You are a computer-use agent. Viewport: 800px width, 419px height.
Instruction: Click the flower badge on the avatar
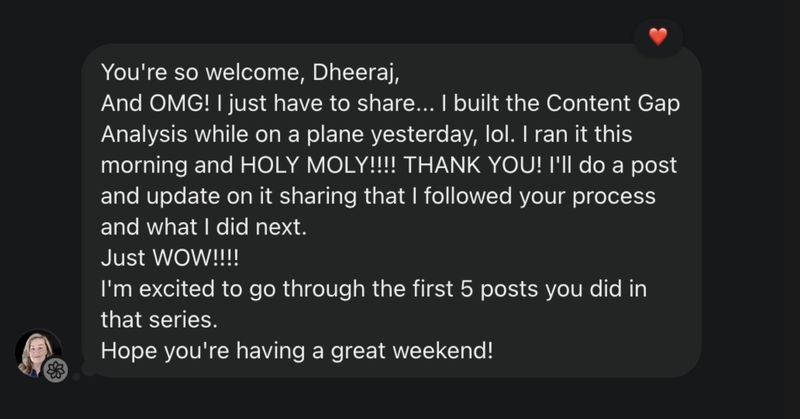(55, 369)
